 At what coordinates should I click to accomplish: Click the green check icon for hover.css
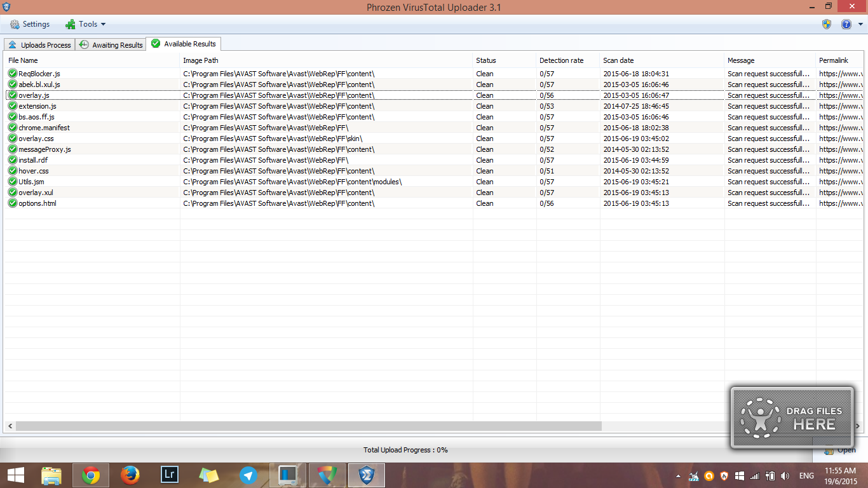12,171
